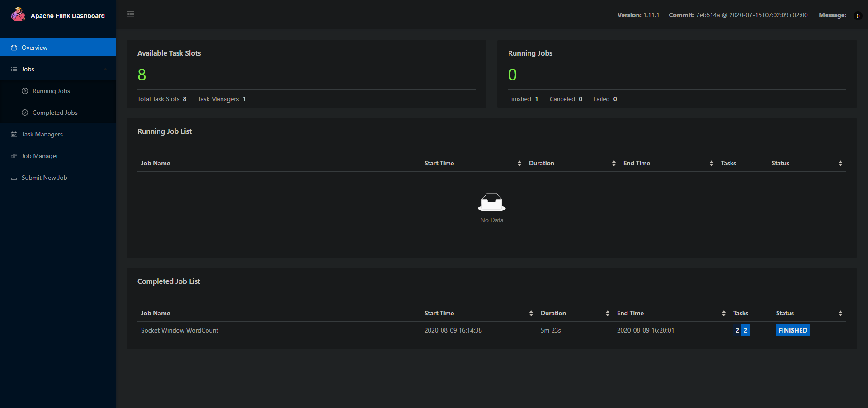Image resolution: width=868 pixels, height=408 pixels.
Task: Click the FINISHED status tag
Action: click(x=793, y=330)
